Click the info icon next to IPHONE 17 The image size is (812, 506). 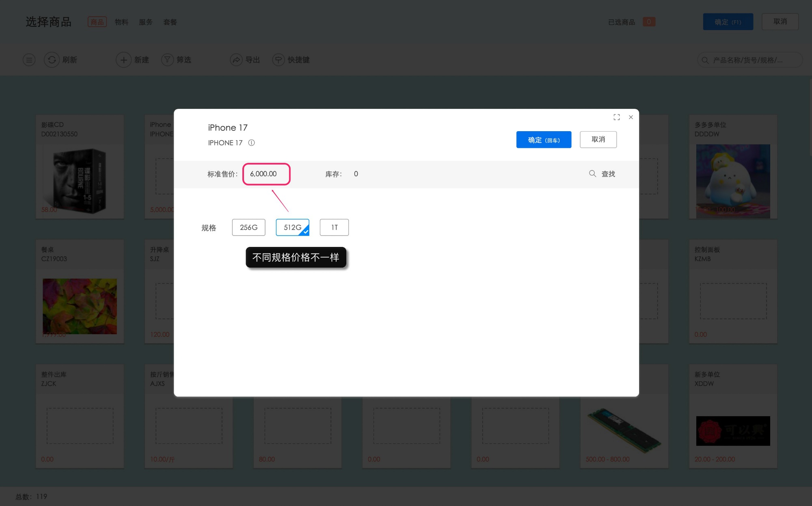pos(251,143)
